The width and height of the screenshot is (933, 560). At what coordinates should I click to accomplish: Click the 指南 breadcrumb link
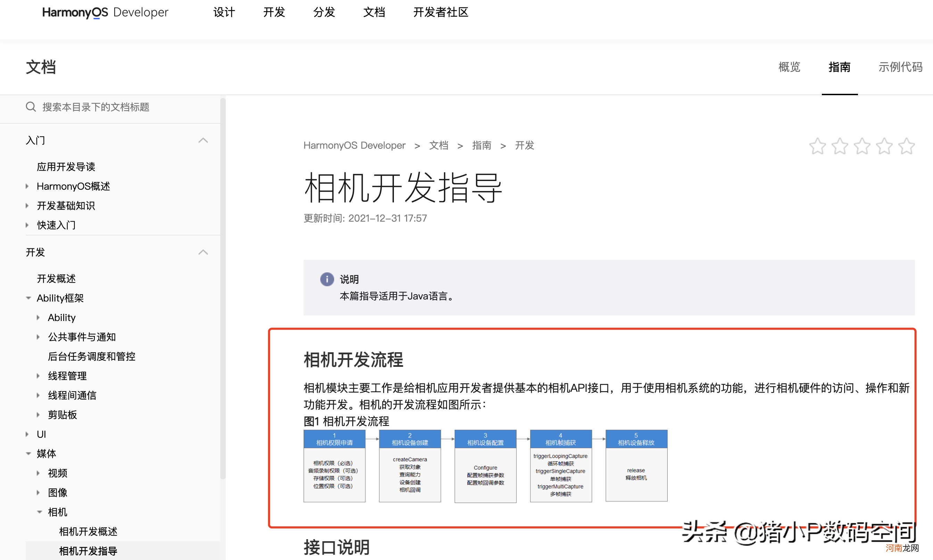(x=482, y=145)
